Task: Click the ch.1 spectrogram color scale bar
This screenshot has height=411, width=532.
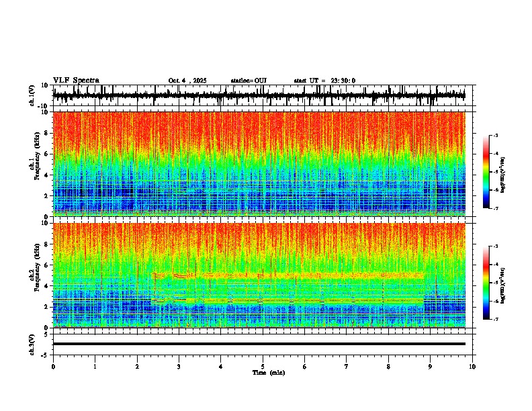Action: click(x=486, y=172)
